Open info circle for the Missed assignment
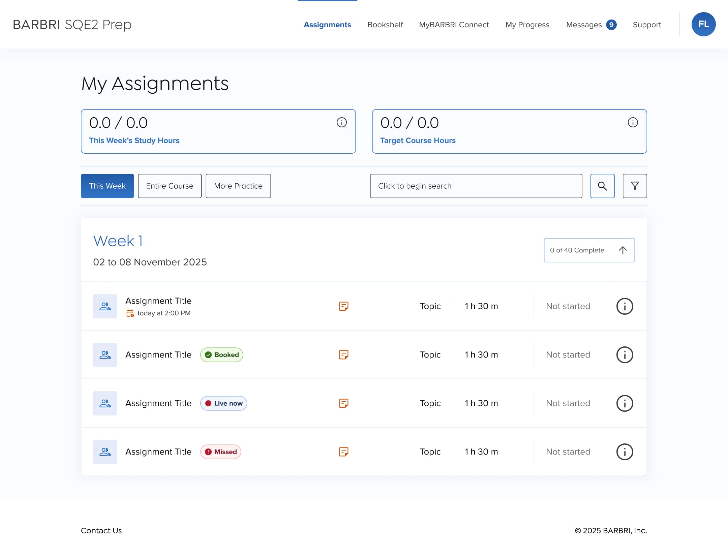Image resolution: width=728 pixels, height=560 pixels. [625, 452]
